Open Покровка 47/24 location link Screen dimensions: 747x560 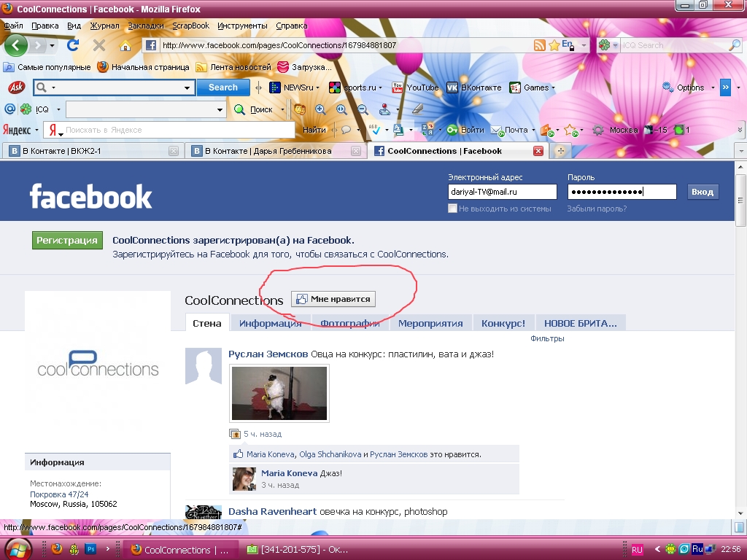[59, 494]
